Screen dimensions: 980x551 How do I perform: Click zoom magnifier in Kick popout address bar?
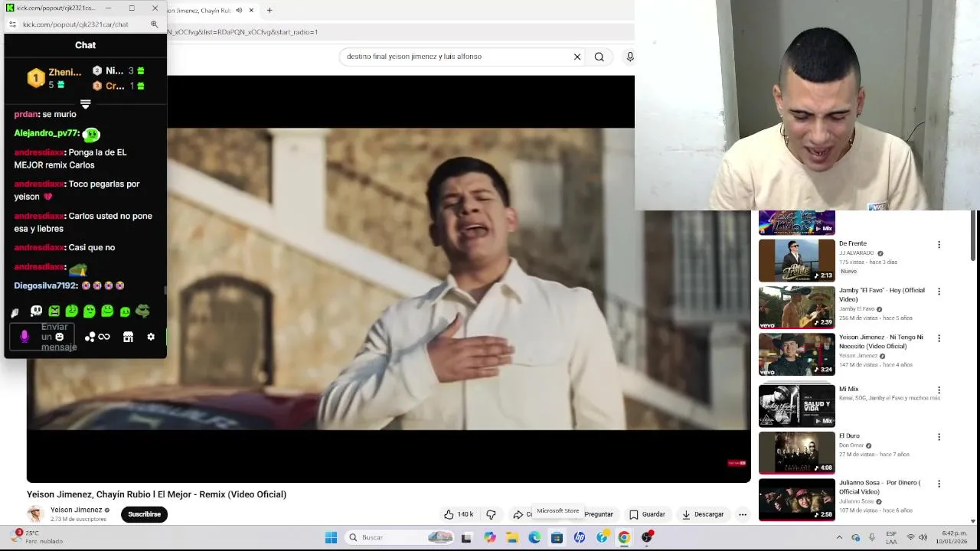[154, 24]
